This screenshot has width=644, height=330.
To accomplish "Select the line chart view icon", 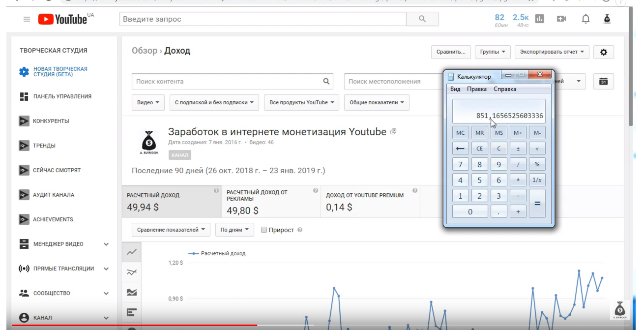I will point(132,252).
